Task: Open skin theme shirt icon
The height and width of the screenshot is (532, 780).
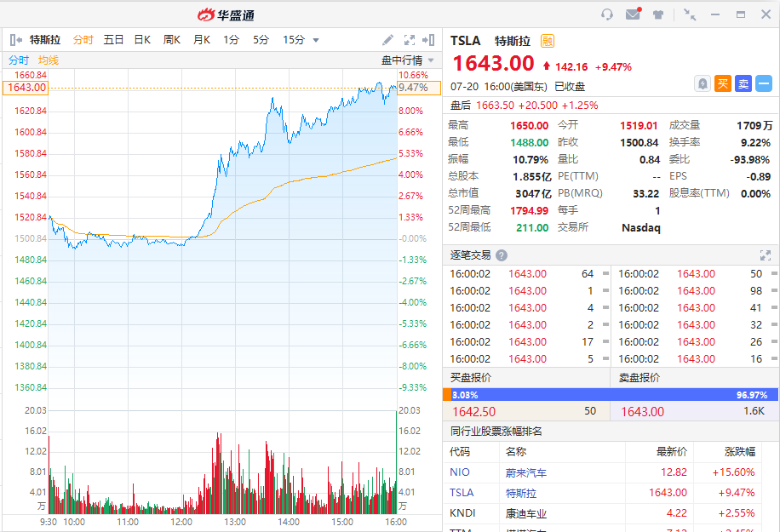Action: pyautogui.click(x=658, y=14)
